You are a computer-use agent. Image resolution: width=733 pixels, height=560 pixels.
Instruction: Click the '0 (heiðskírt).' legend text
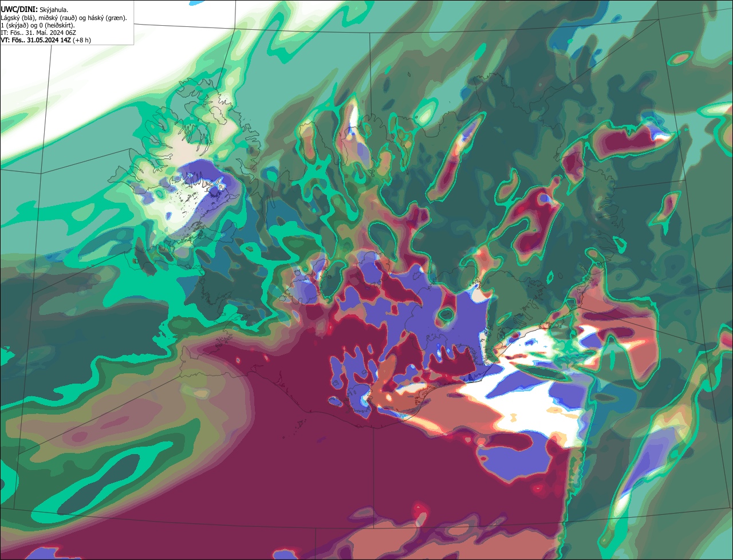pyautogui.click(x=57, y=26)
